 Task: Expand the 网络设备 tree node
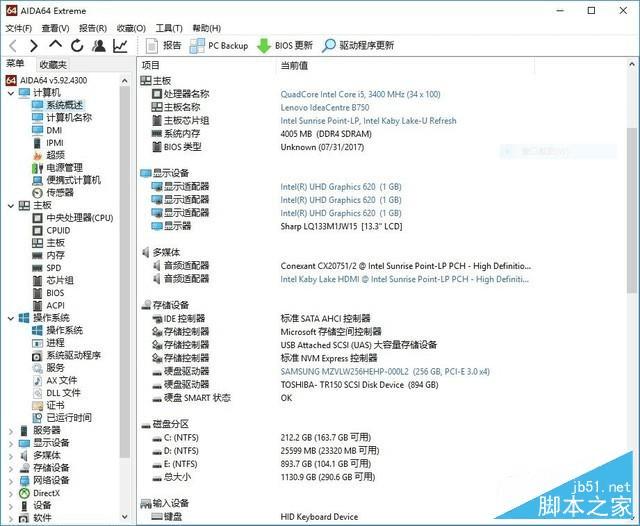(x=11, y=481)
